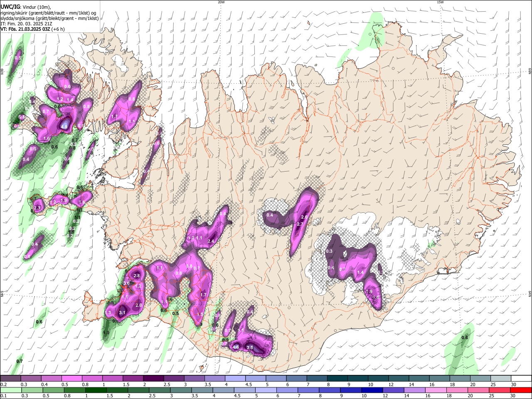
Task: Click the '3.5' map value near the south coast
Action: 250,347
